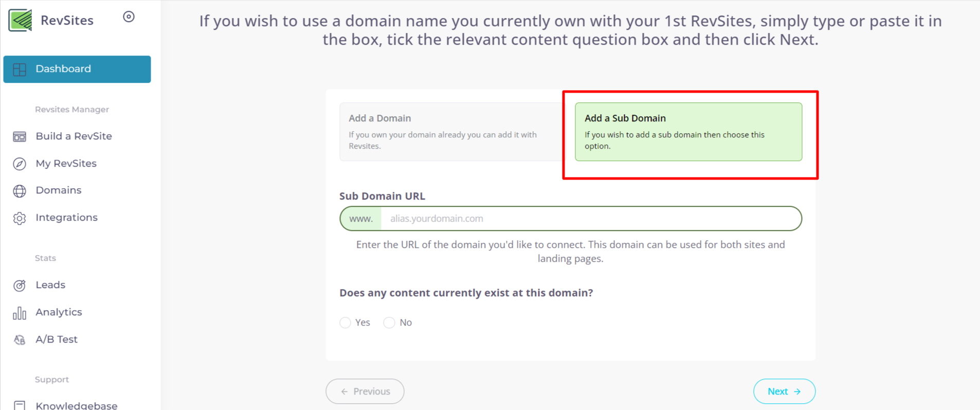Choose the Add a Domain option

pos(451,132)
